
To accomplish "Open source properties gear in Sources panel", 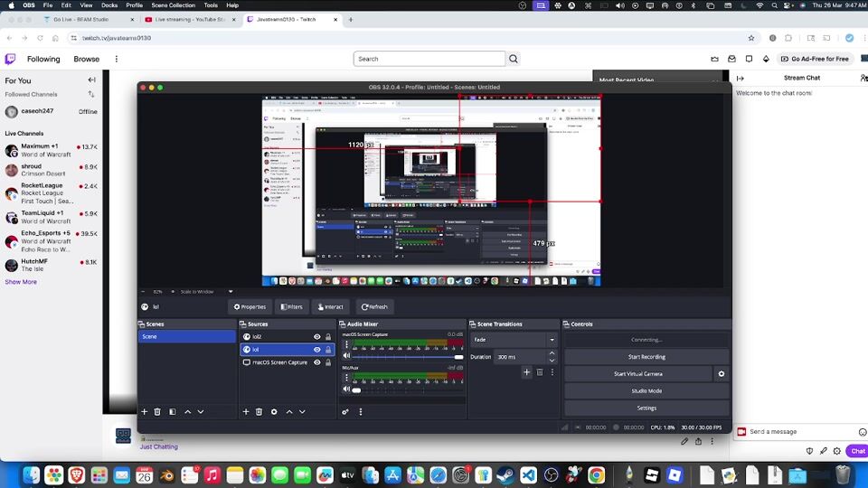I will click(x=274, y=412).
